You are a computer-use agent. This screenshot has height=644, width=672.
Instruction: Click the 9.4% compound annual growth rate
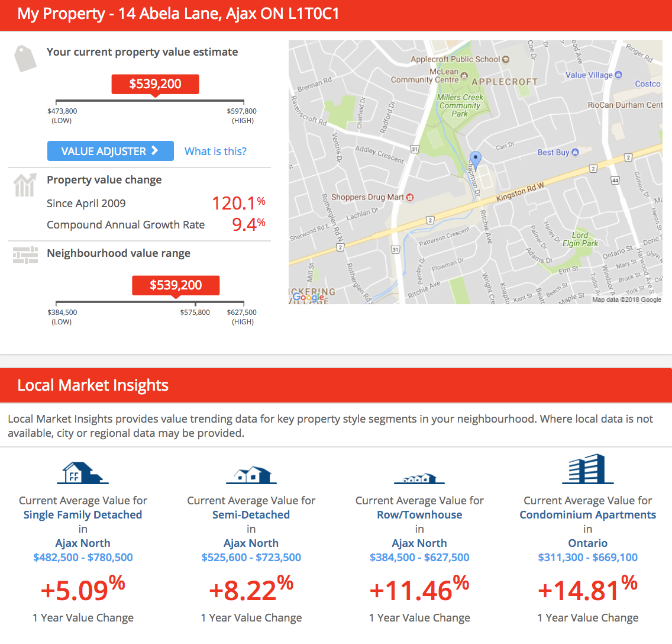pyautogui.click(x=248, y=224)
